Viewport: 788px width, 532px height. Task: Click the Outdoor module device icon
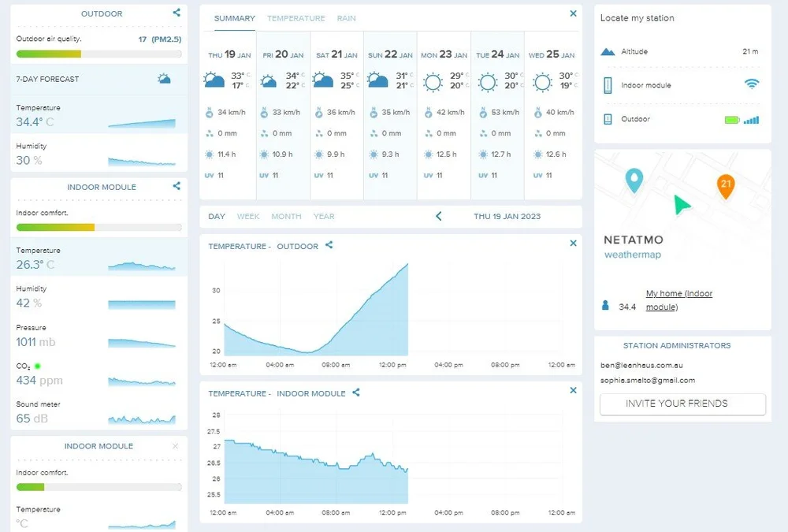click(608, 119)
